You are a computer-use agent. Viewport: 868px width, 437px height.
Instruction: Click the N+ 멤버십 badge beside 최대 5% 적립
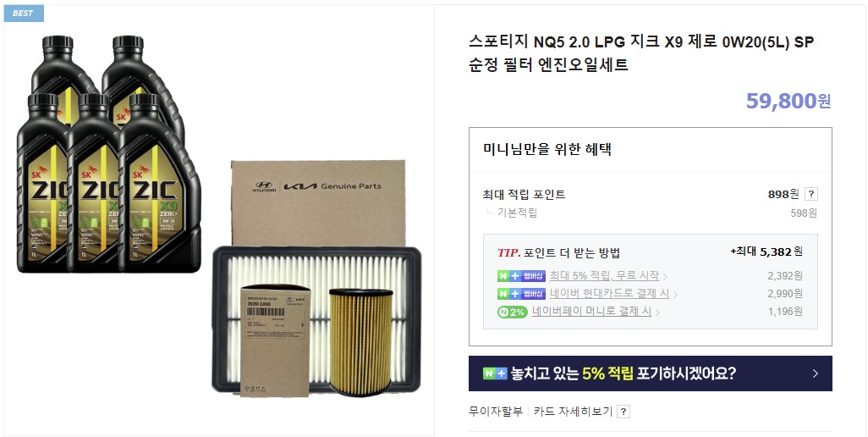point(521,276)
